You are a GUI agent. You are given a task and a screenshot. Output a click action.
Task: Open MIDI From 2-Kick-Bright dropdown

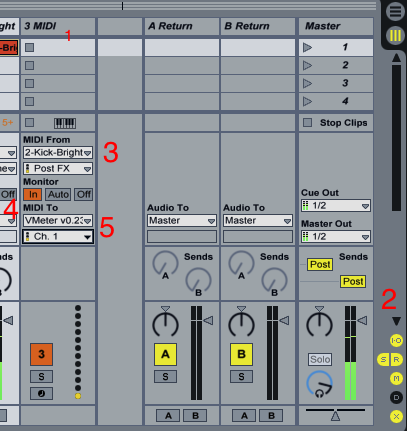click(58, 153)
